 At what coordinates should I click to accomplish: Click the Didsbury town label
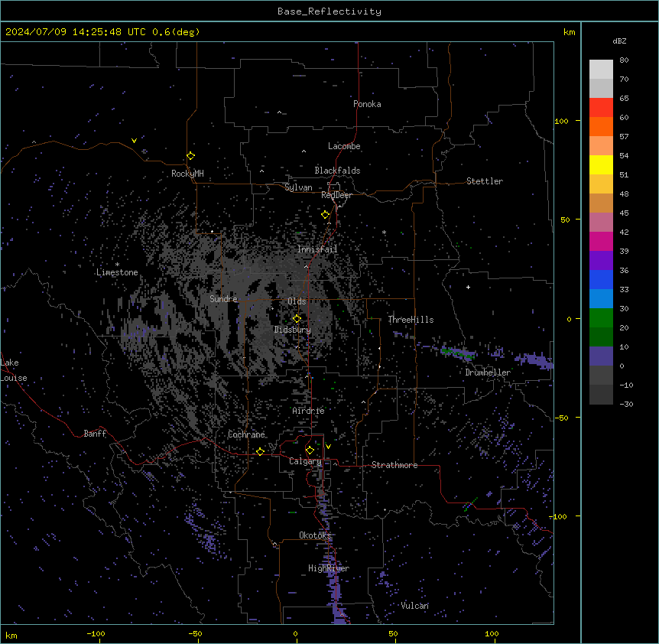tap(293, 330)
